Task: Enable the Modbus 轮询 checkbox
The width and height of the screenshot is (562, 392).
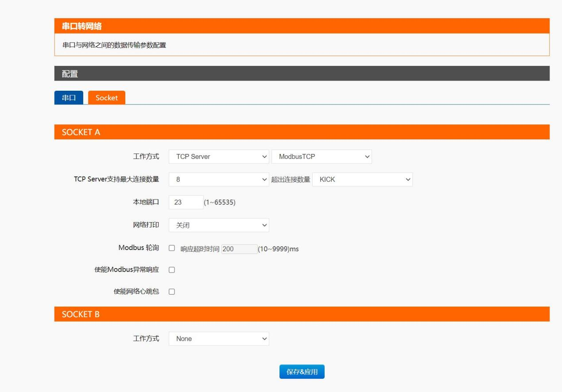Action: tap(172, 248)
